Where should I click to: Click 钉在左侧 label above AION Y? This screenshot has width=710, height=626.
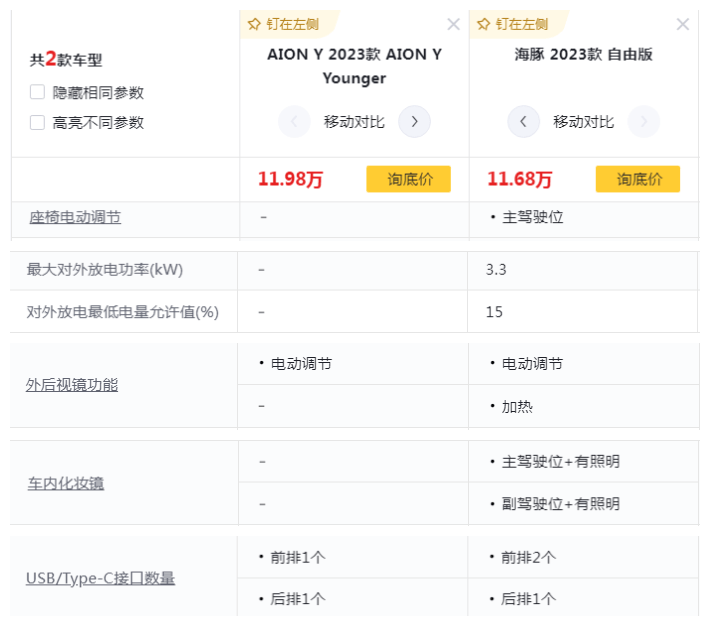[293, 24]
